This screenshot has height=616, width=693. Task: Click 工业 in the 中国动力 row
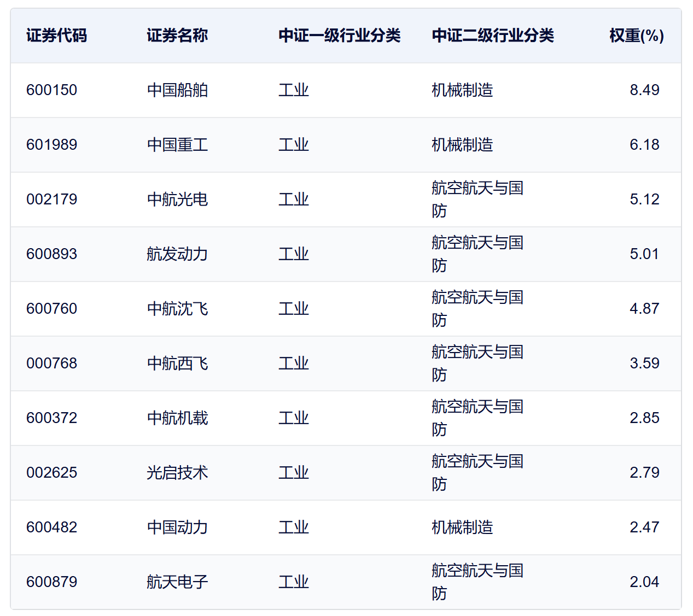[294, 527]
